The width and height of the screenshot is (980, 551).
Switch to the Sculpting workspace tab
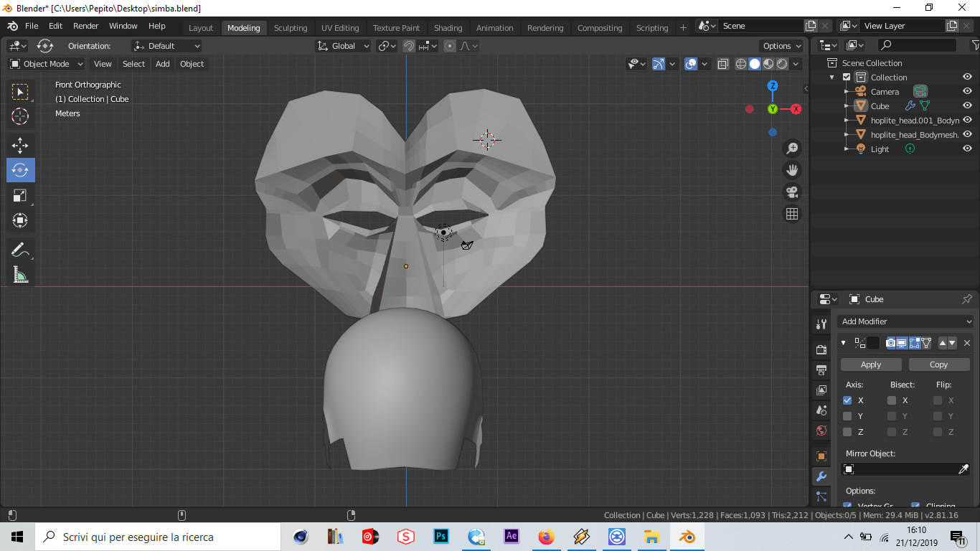pos(291,28)
